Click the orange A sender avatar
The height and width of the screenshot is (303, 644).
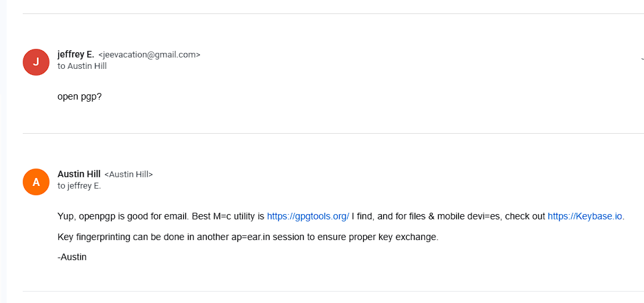pyautogui.click(x=36, y=181)
